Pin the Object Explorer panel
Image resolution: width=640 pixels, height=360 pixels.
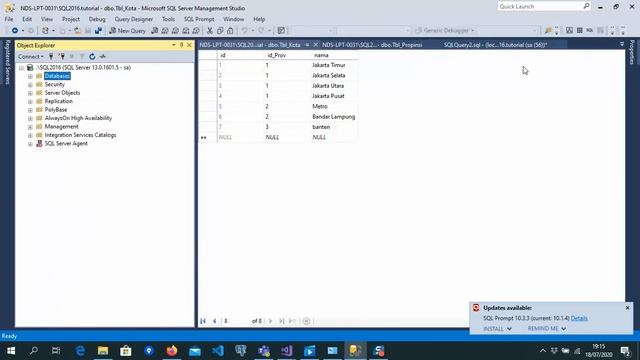pyautogui.click(x=182, y=45)
